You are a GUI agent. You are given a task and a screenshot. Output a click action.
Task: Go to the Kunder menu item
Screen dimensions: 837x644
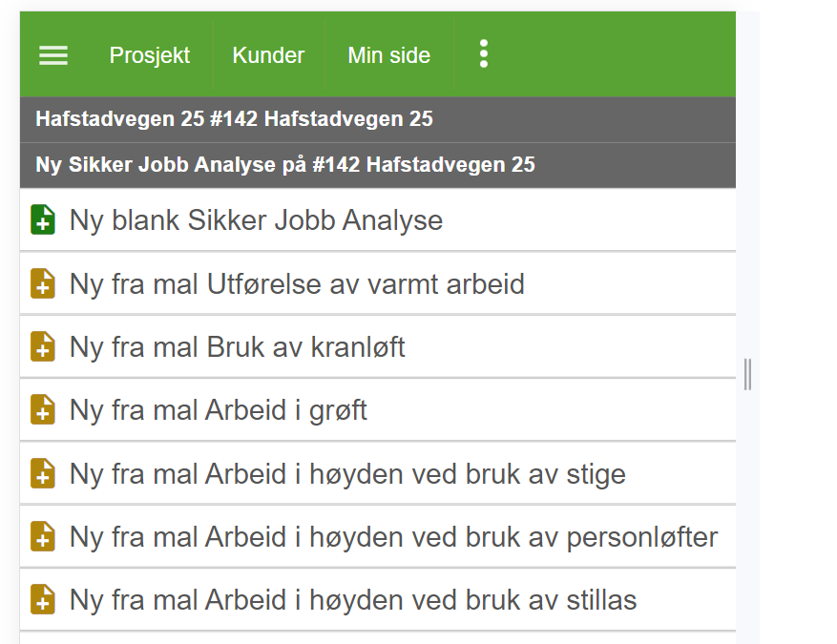click(268, 55)
